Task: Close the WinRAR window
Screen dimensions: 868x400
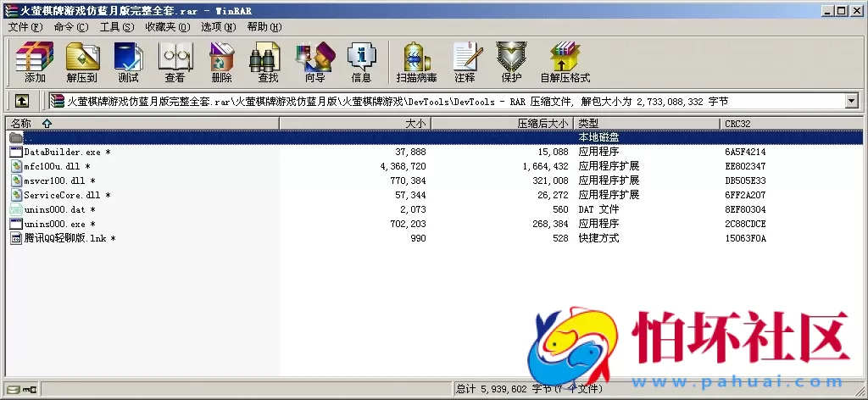Action: 856,10
